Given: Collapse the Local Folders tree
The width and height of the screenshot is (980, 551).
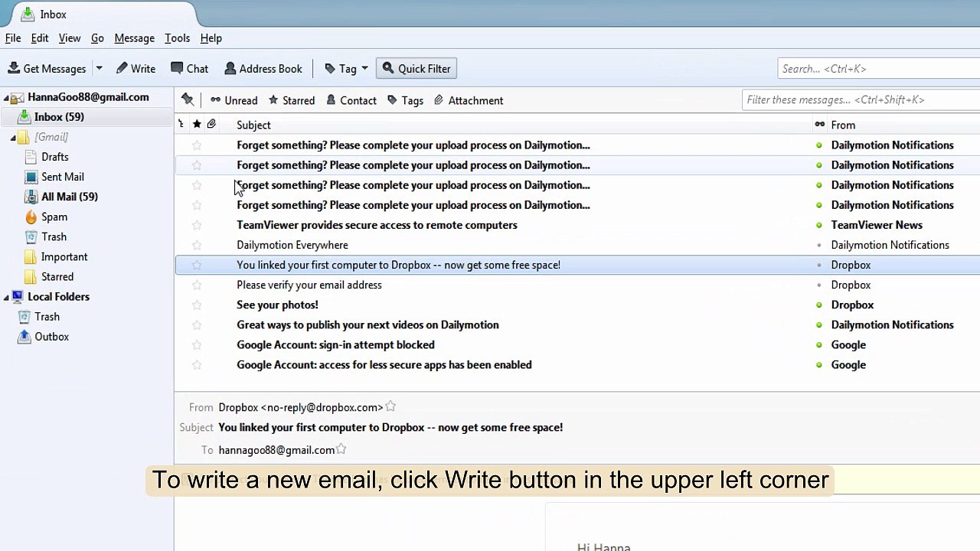Looking at the screenshot, I should 7,298.
